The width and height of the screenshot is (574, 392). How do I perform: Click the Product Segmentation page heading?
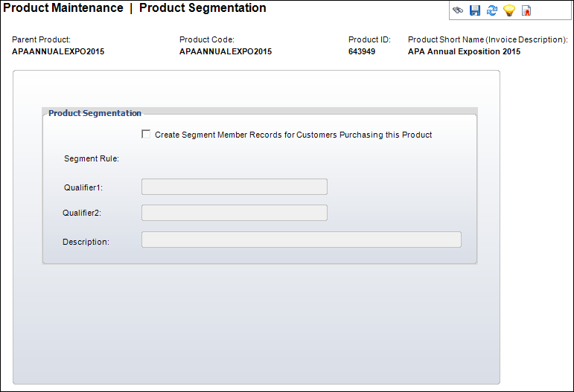click(203, 7)
